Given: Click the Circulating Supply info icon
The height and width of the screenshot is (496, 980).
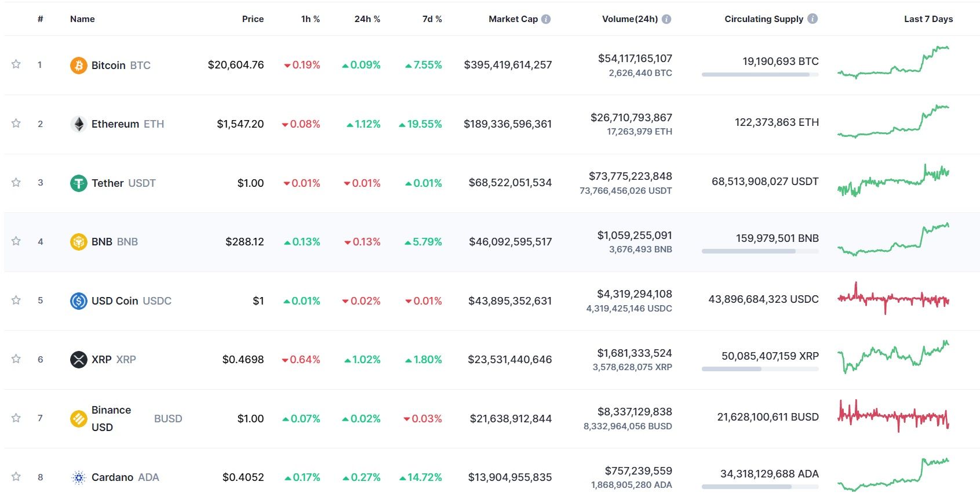Looking at the screenshot, I should click(x=813, y=19).
